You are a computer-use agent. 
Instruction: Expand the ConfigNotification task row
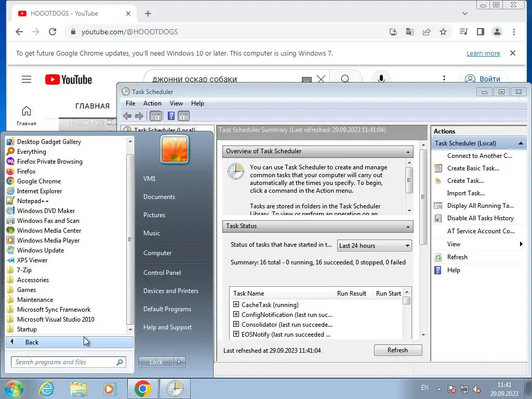(236, 314)
